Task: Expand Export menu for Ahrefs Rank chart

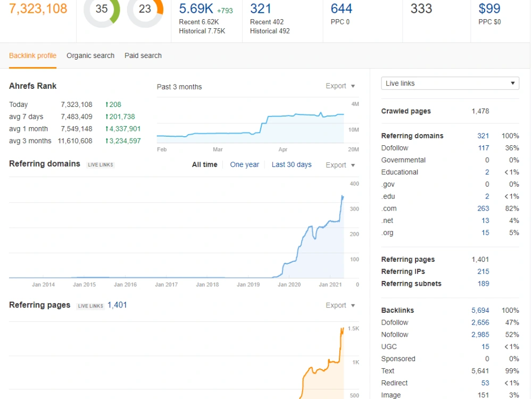Action: coord(340,86)
